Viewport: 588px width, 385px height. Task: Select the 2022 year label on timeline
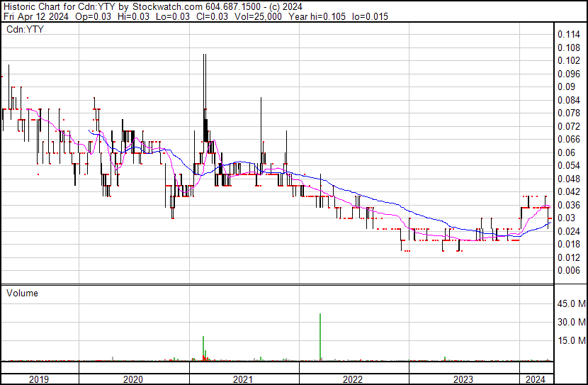click(353, 379)
